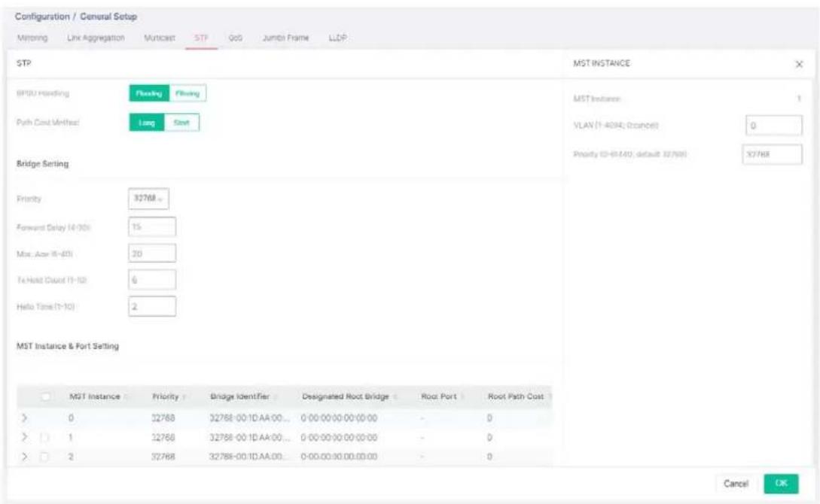Set BPDU Handling to Filtering
The image size is (820, 504).
click(187, 93)
